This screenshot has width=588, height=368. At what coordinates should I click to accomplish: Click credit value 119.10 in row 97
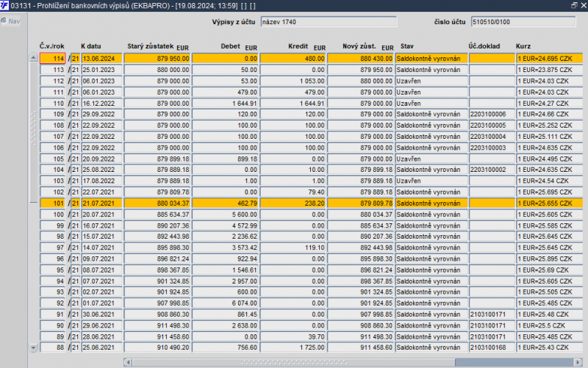click(293, 248)
